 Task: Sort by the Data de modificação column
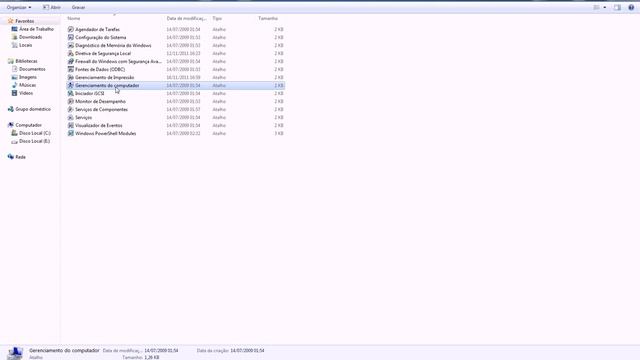(x=187, y=18)
